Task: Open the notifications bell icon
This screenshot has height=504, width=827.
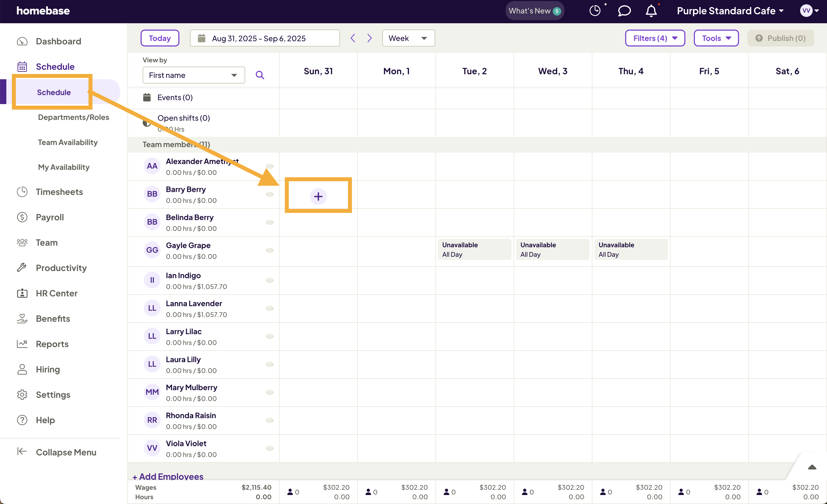Action: [x=651, y=10]
